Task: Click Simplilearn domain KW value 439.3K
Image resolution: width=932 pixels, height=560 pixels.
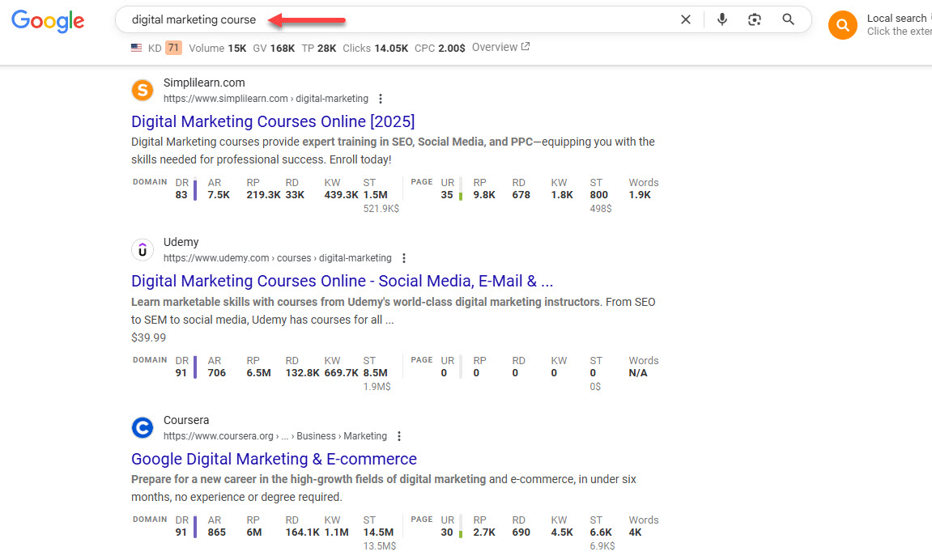Action: 341,195
